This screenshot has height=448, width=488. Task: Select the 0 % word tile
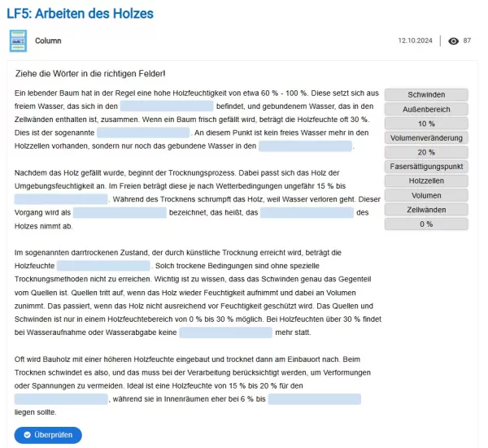point(426,224)
